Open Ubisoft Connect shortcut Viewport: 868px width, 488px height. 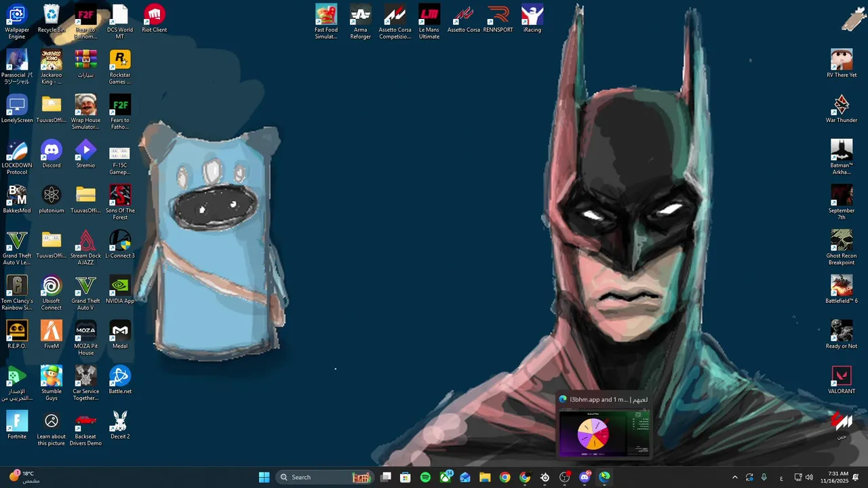[52, 293]
